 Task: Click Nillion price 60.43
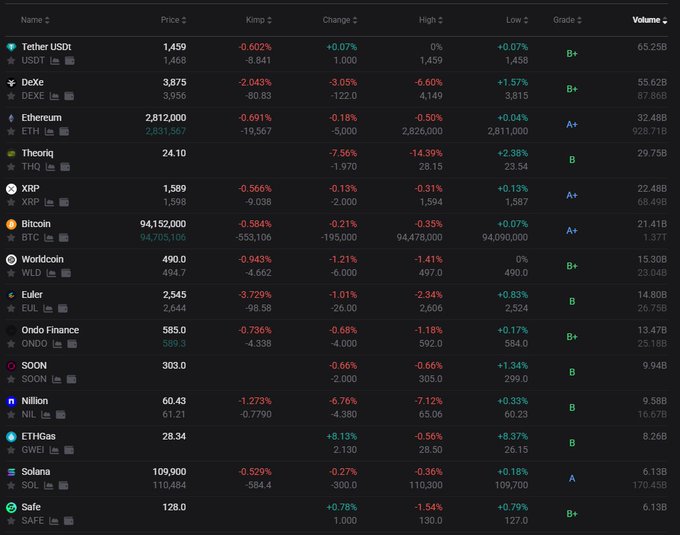[x=174, y=401]
